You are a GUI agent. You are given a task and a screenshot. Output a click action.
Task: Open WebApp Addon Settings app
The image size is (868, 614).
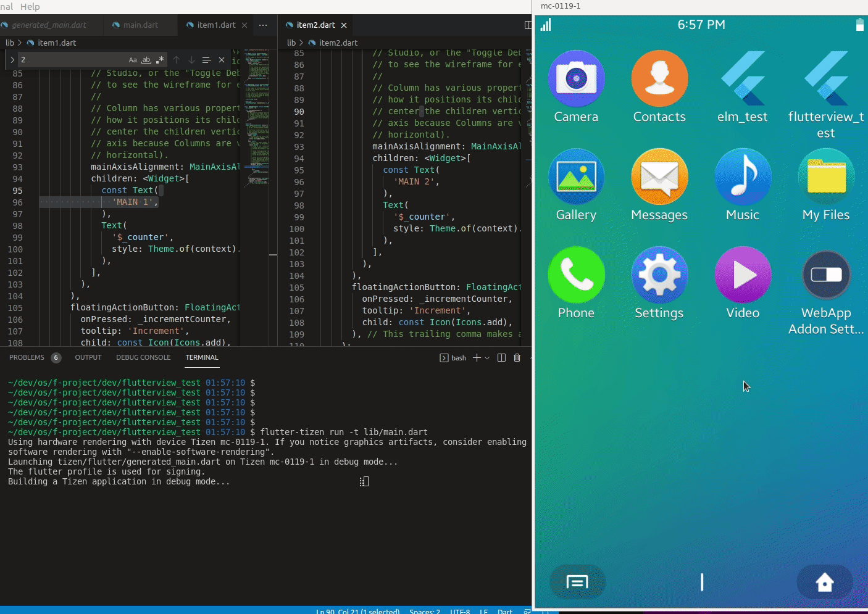(x=826, y=275)
